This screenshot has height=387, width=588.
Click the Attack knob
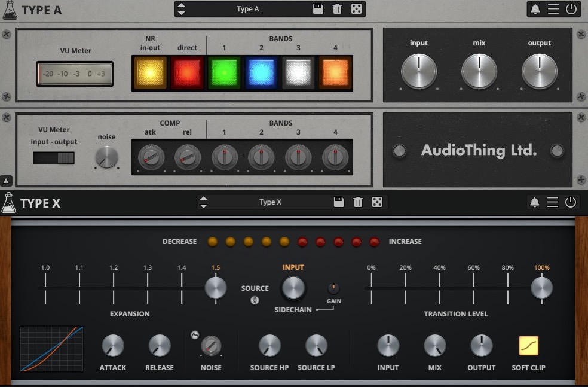click(113, 346)
